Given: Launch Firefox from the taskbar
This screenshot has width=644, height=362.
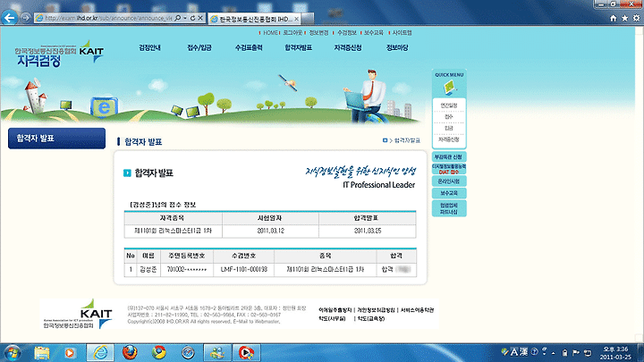Looking at the screenshot, I should [130, 352].
